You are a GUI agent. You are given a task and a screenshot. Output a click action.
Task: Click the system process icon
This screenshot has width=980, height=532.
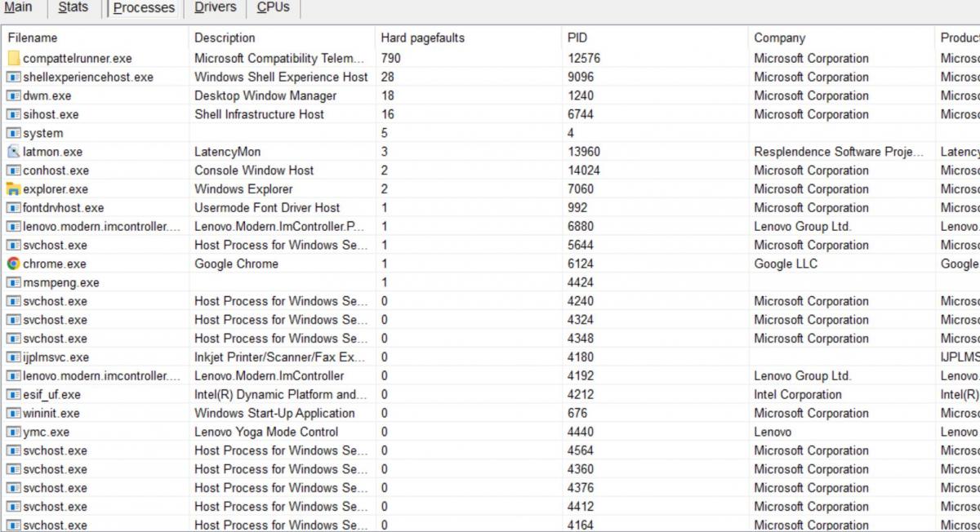[x=14, y=134]
